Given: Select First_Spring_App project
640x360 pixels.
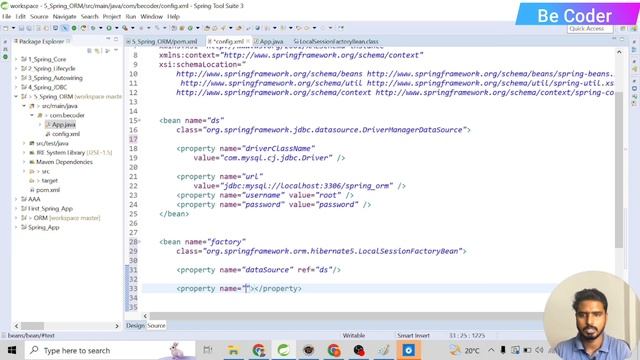Looking at the screenshot, I should pyautogui.click(x=50, y=209).
